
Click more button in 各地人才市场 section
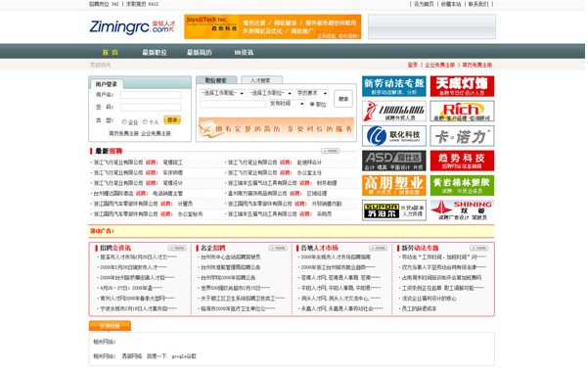378,248
